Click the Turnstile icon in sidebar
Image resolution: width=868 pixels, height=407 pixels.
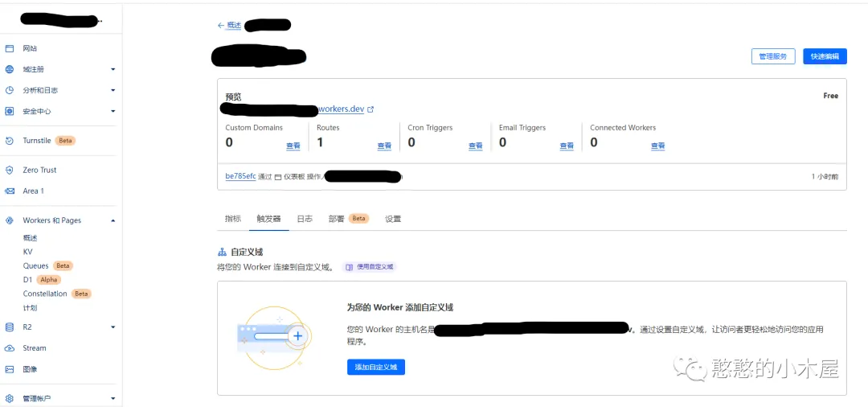point(10,141)
